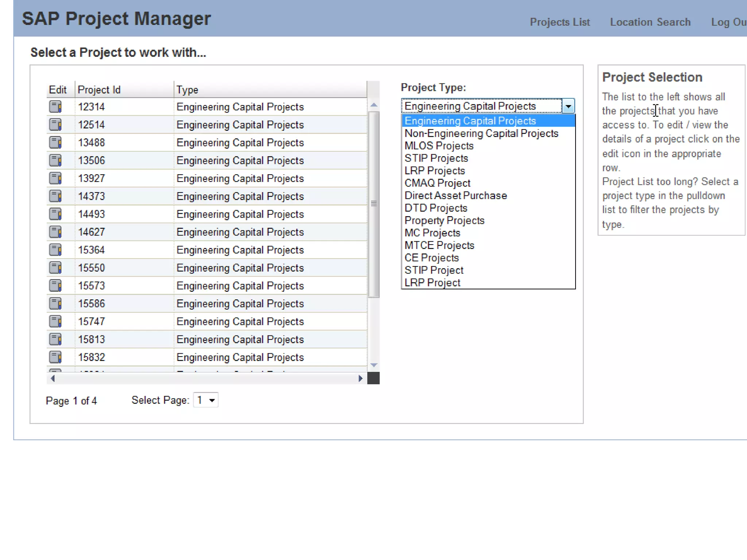Screen dimensions: 747x560
Task: Choose Non-Engineering Capital Projects option
Action: coord(481,133)
